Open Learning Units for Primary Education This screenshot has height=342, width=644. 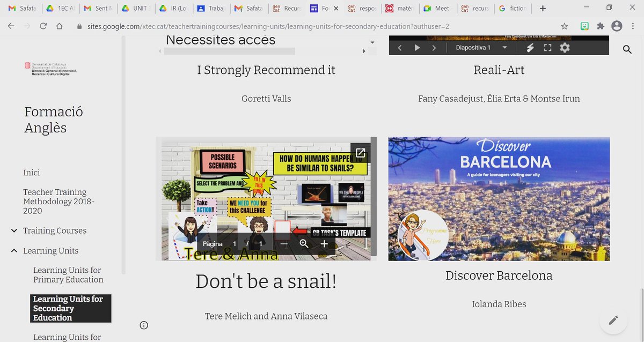[x=68, y=275]
